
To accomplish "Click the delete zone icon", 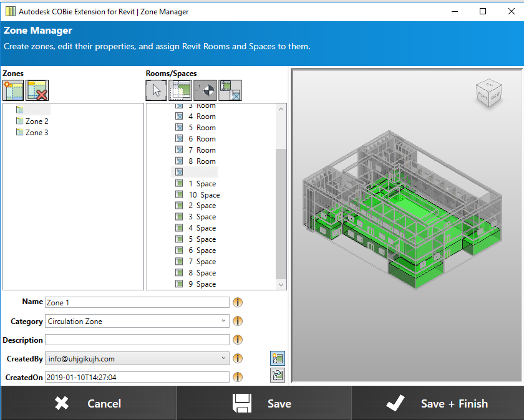I will click(x=37, y=90).
